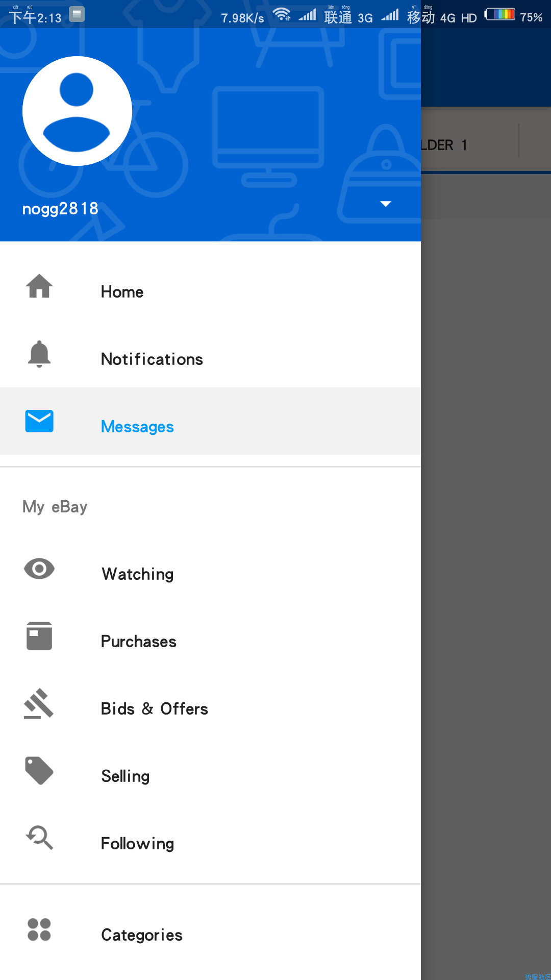Tap the Messages envelope icon
This screenshot has height=980, width=551.
(39, 421)
